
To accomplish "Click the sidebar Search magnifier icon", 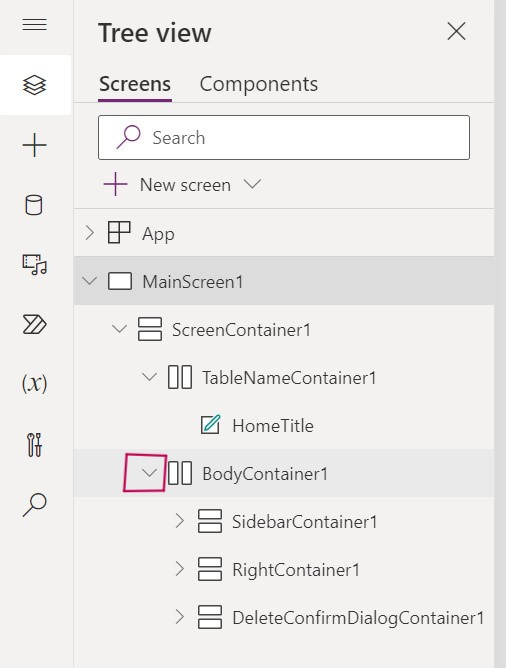I will point(34,504).
